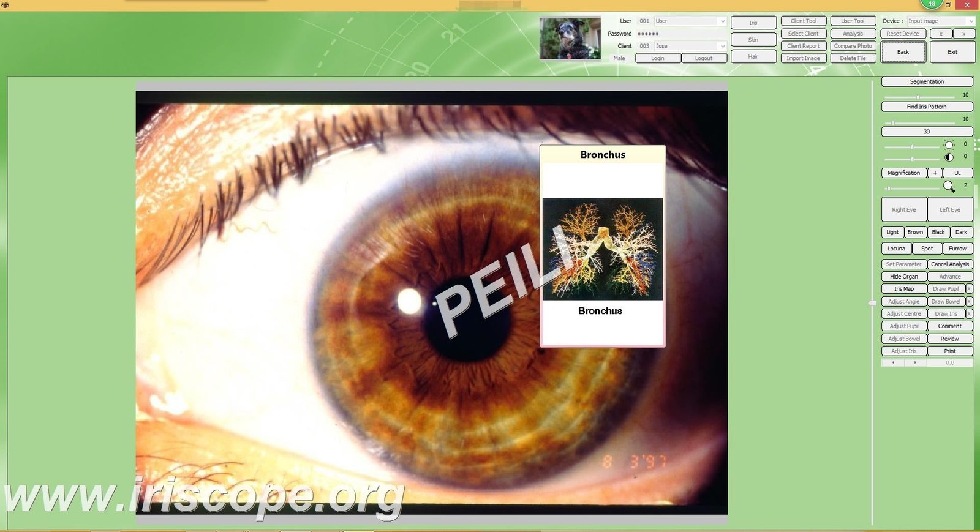The image size is (980, 532).
Task: Click the large Back button
Action: click(x=903, y=52)
